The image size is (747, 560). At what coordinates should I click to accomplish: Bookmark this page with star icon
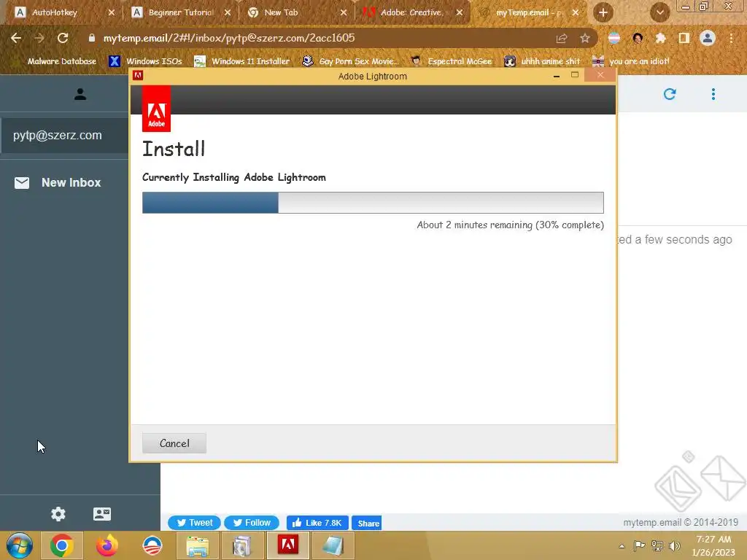(585, 39)
